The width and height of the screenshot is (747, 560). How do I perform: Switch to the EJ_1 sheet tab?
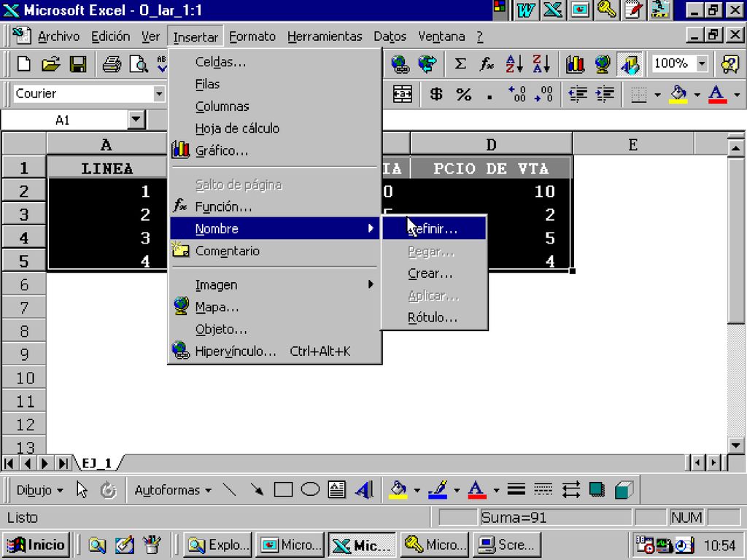tap(97, 463)
